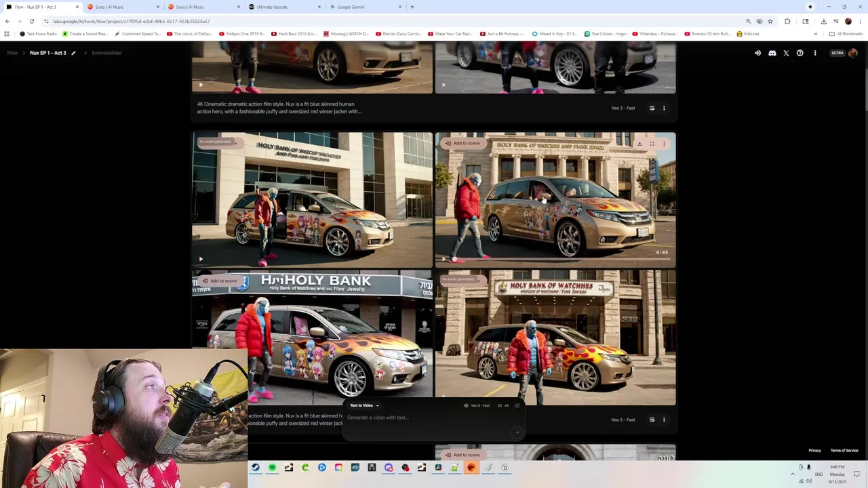
Task: Click the ULTRA plan badge
Action: pos(837,53)
